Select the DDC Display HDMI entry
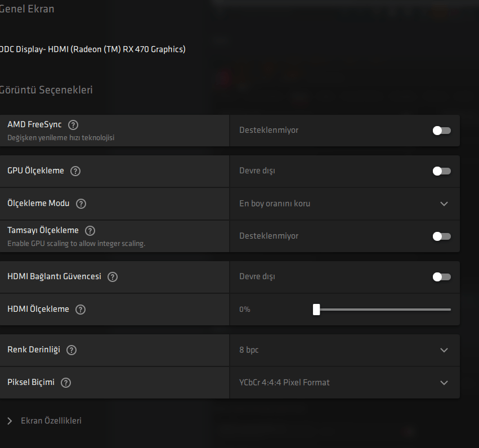The image size is (479, 448). coord(93,50)
